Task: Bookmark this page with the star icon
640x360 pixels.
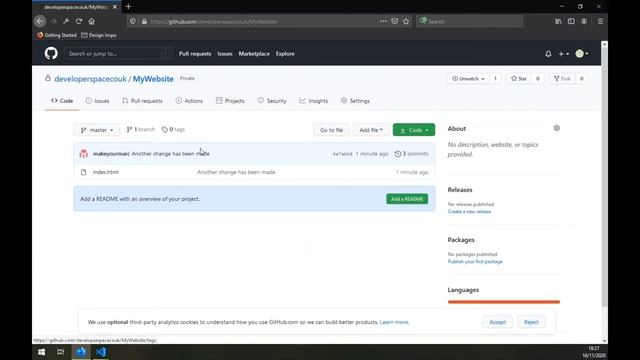Action: click(406, 21)
